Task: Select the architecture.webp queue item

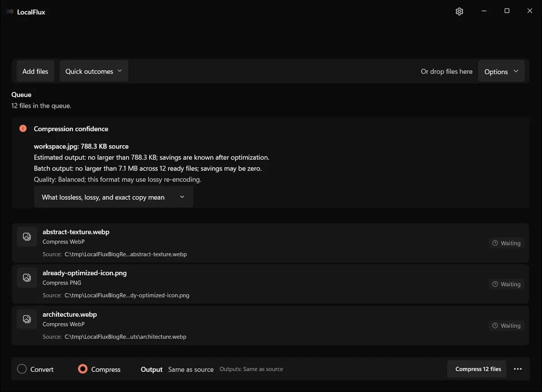Action: pos(271,326)
